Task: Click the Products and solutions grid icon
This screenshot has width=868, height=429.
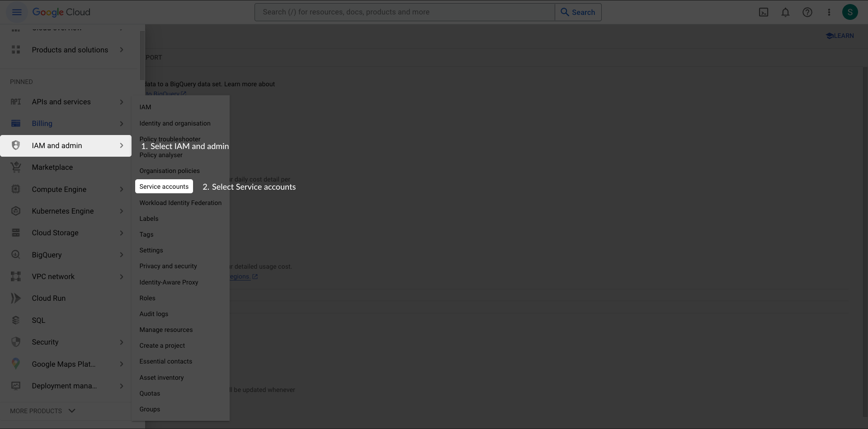Action: coord(16,50)
